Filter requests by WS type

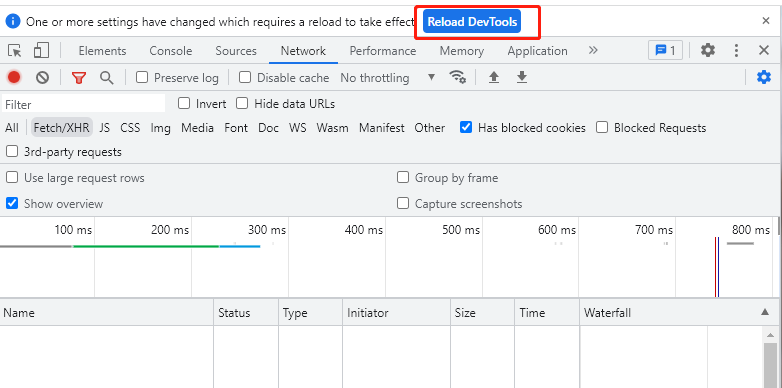(298, 128)
